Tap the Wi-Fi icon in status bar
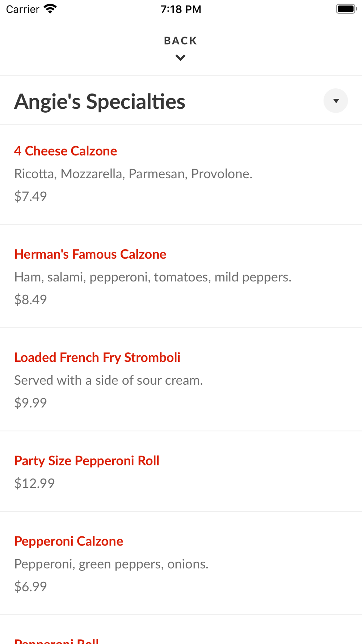The height and width of the screenshot is (644, 362). pyautogui.click(x=50, y=9)
